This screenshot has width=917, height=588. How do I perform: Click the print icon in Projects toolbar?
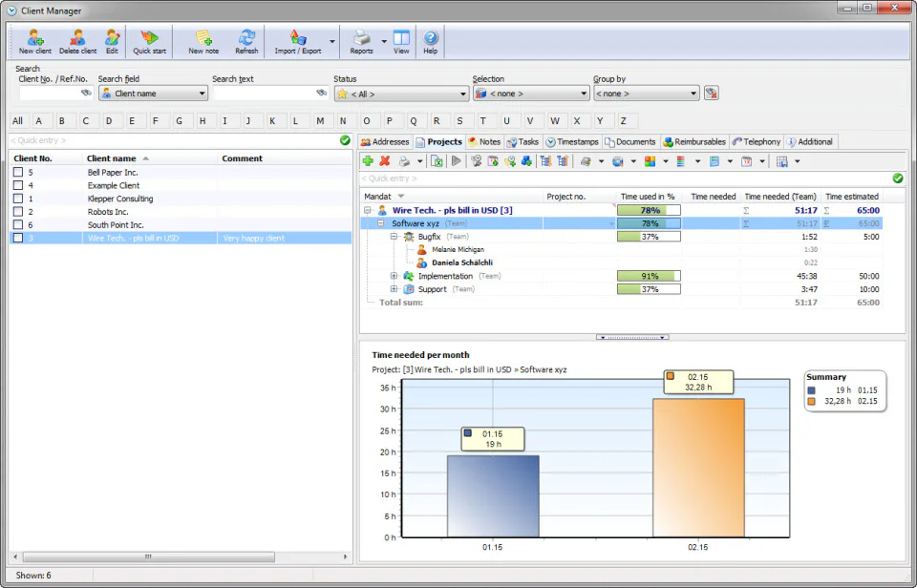click(404, 161)
